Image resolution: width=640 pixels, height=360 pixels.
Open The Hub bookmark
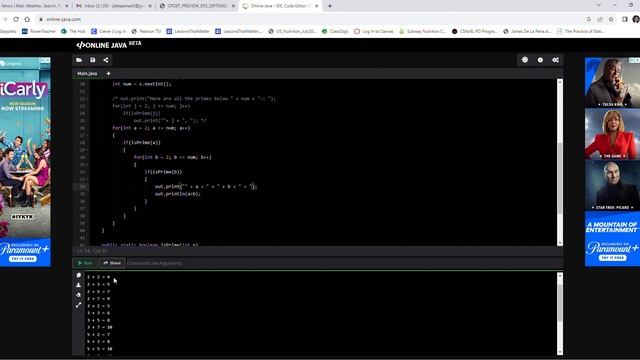click(x=73, y=31)
